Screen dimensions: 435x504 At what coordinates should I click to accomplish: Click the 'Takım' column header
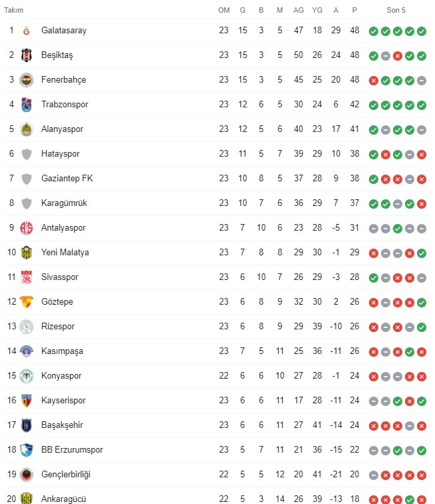(14, 10)
